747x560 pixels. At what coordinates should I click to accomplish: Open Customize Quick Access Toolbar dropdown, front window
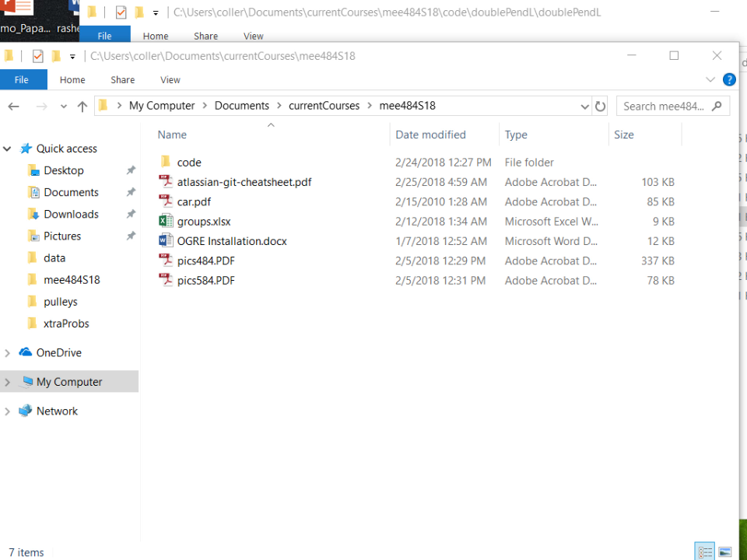tap(72, 57)
